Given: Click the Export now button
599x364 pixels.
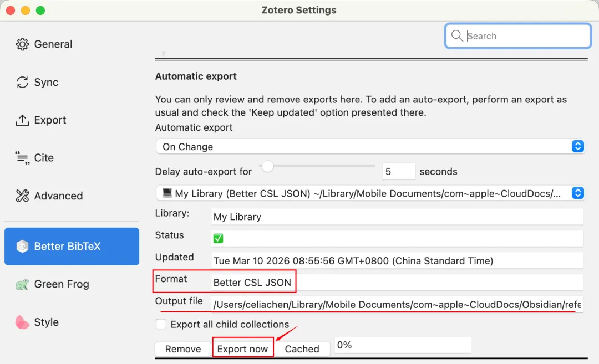Looking at the screenshot, I should click(x=242, y=349).
